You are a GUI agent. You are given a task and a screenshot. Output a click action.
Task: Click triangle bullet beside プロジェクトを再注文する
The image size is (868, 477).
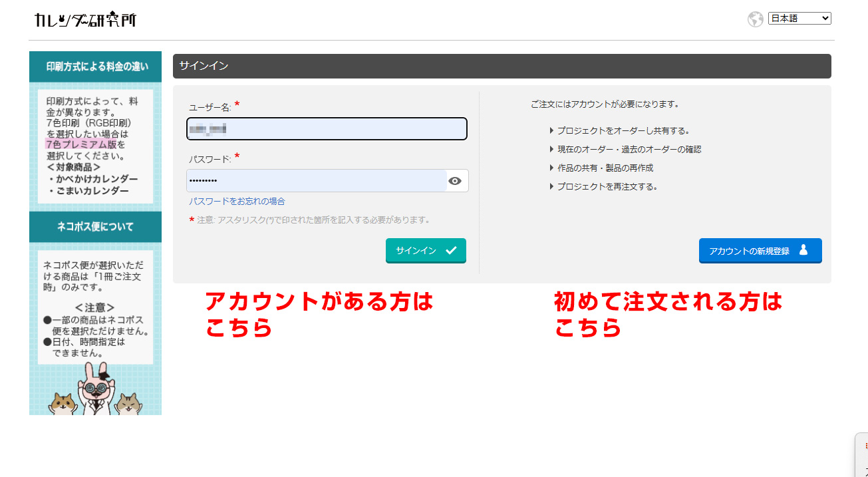tap(551, 187)
